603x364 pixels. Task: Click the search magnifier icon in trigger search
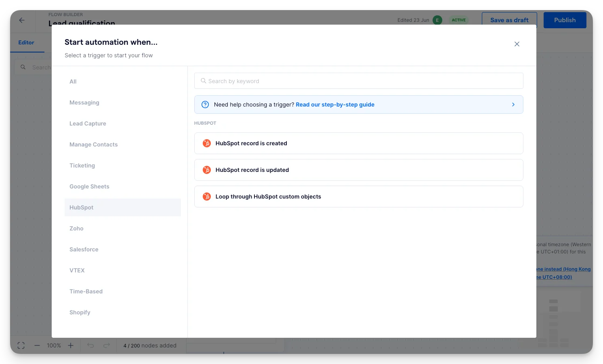coord(204,81)
